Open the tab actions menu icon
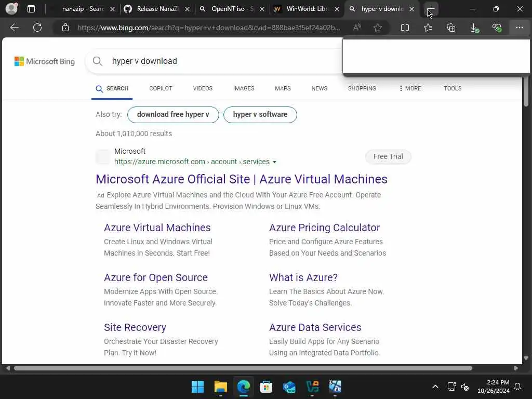 (31, 9)
